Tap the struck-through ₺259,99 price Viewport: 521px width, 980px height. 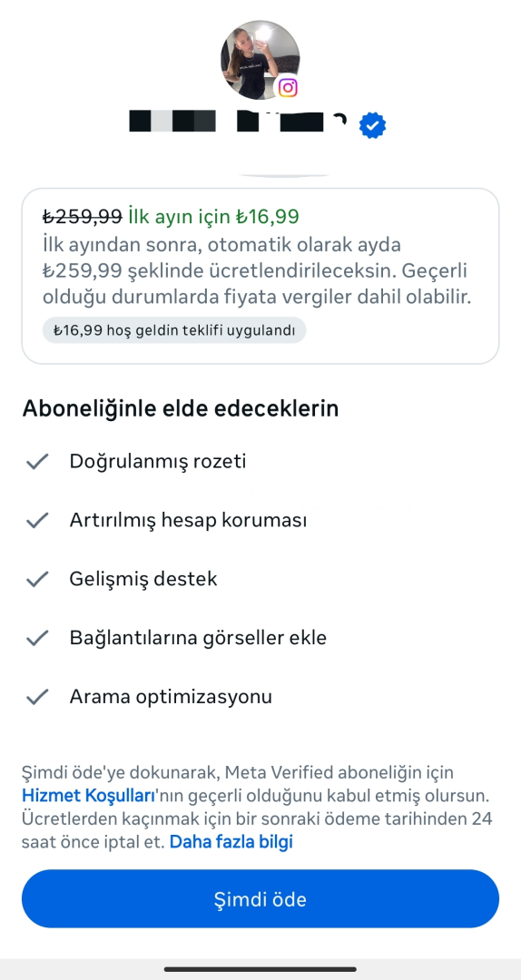pos(82,216)
